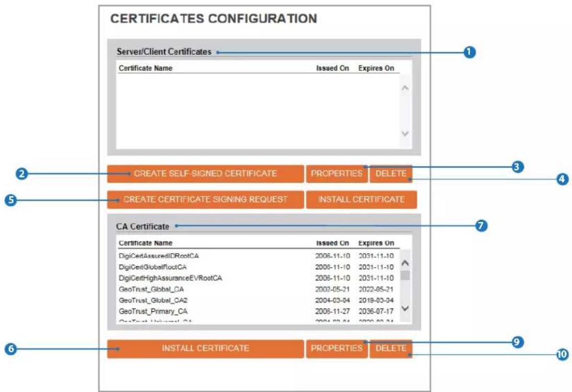Click the wide INSTALL CERTIFICATE button under CA list
The width and height of the screenshot is (572, 392).
tap(205, 349)
